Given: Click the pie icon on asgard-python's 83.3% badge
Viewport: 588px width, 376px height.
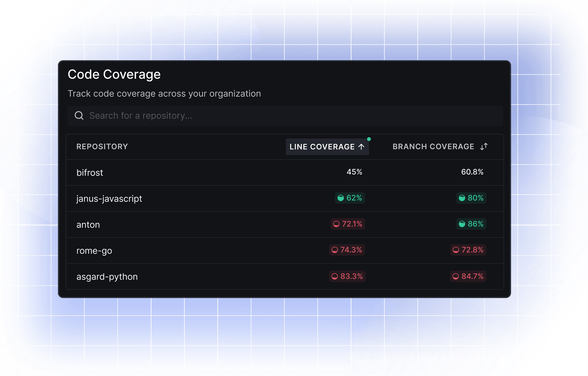Looking at the screenshot, I should (335, 276).
